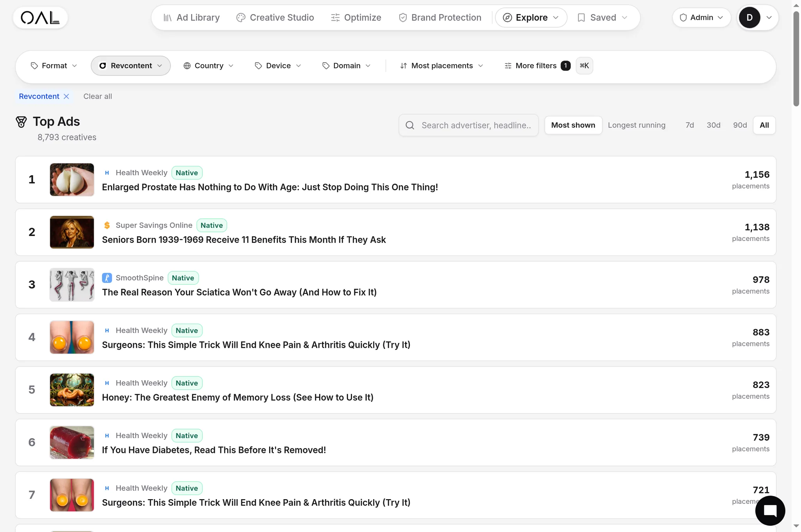Screen dimensions: 801x532
Task: Select the Most shown toggle
Action: click(x=573, y=125)
